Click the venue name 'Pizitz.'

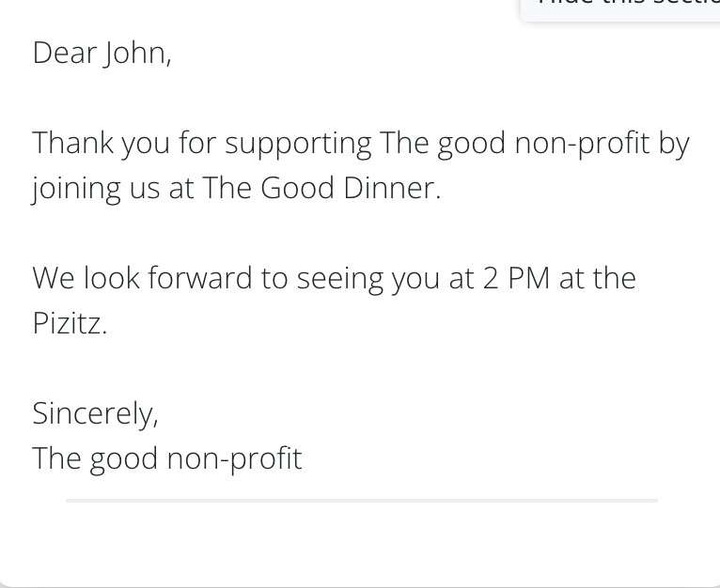click(x=70, y=323)
